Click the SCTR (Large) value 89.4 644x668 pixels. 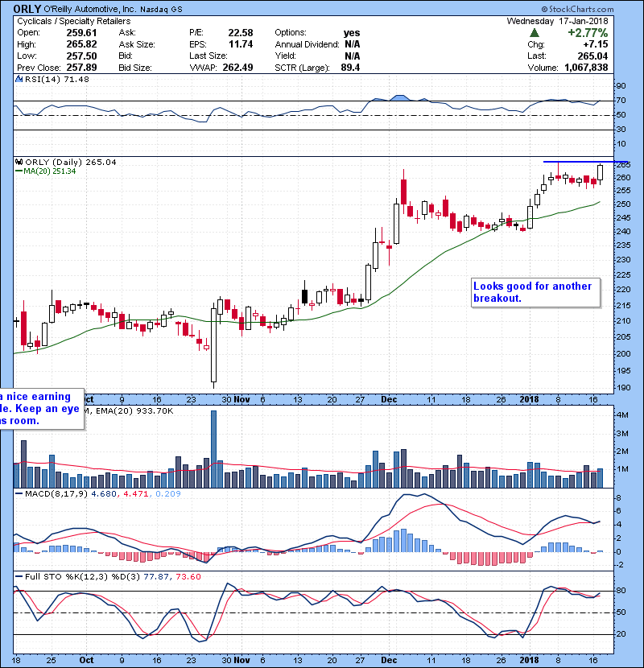tap(350, 68)
